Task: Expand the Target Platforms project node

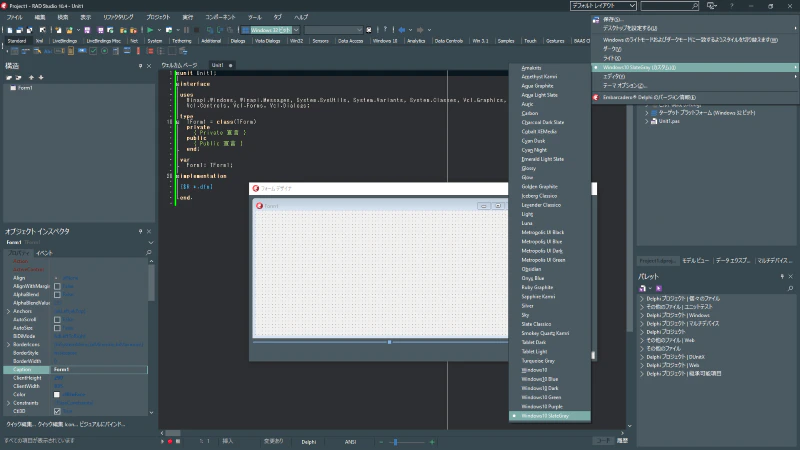Action: click(647, 113)
